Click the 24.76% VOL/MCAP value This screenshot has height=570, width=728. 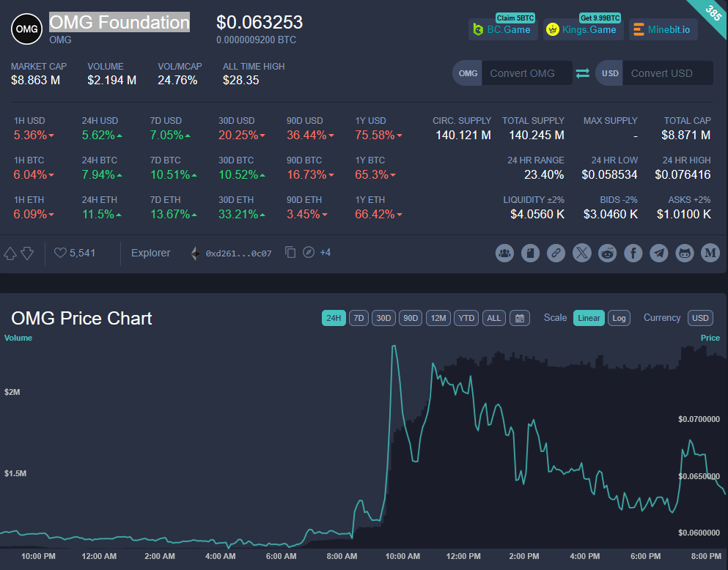pos(177,81)
